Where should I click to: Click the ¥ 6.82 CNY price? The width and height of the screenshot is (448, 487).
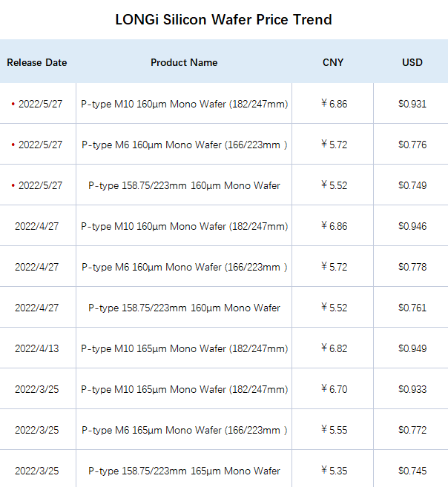[x=335, y=348]
